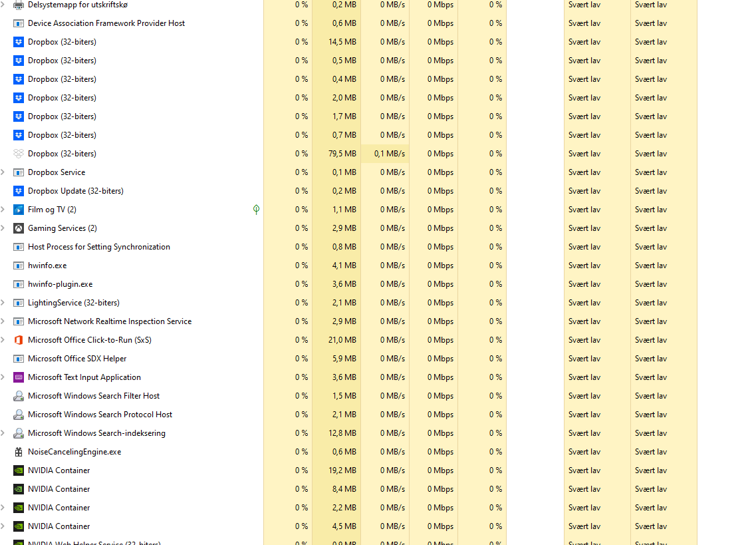The width and height of the screenshot is (756, 545).
Task: Click the Host Process for Setting Synchronization icon
Action: click(19, 247)
